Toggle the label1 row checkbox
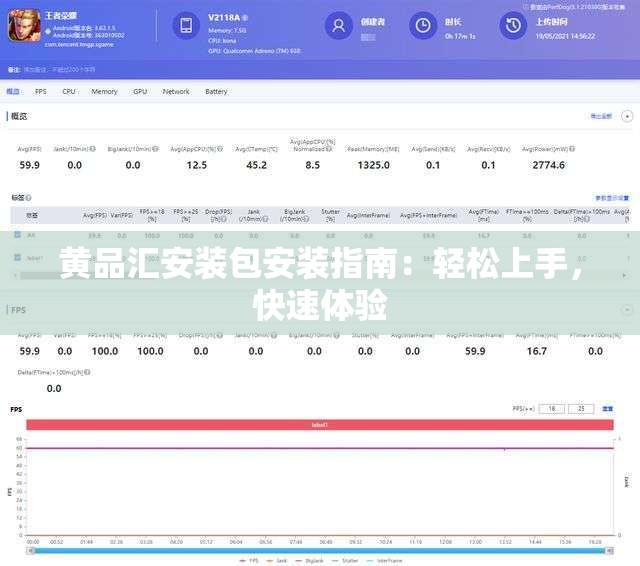640x566 pixels. click(x=17, y=257)
